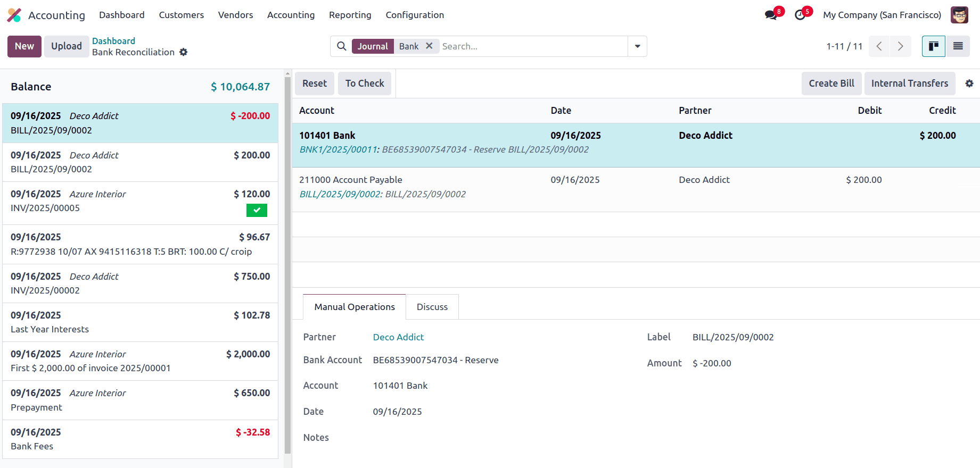Image resolution: width=980 pixels, height=468 pixels.
Task: Open the BNK1/2025/00011 entry link
Action: click(339, 149)
